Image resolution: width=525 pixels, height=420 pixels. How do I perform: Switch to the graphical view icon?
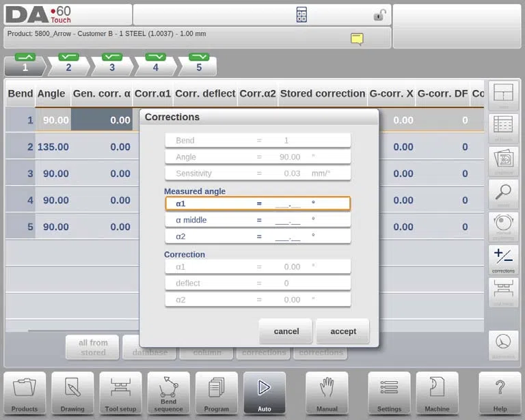(x=503, y=161)
